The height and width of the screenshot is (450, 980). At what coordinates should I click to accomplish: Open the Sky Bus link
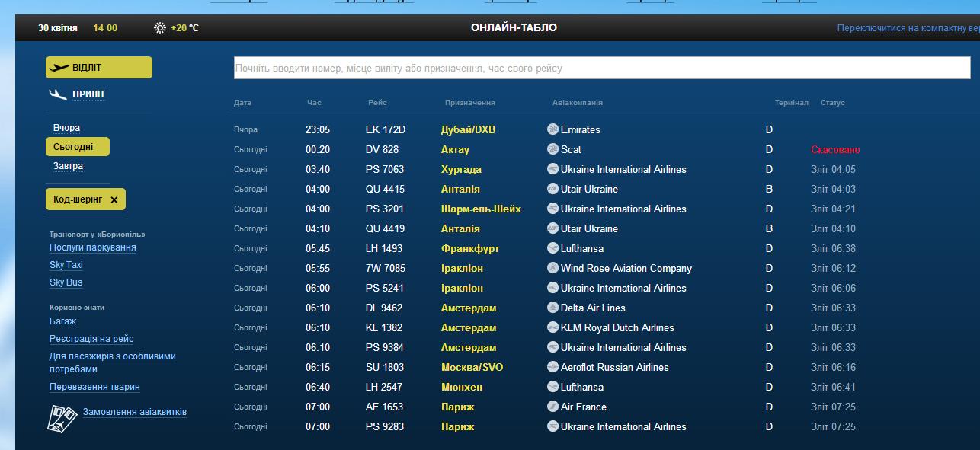pos(66,282)
